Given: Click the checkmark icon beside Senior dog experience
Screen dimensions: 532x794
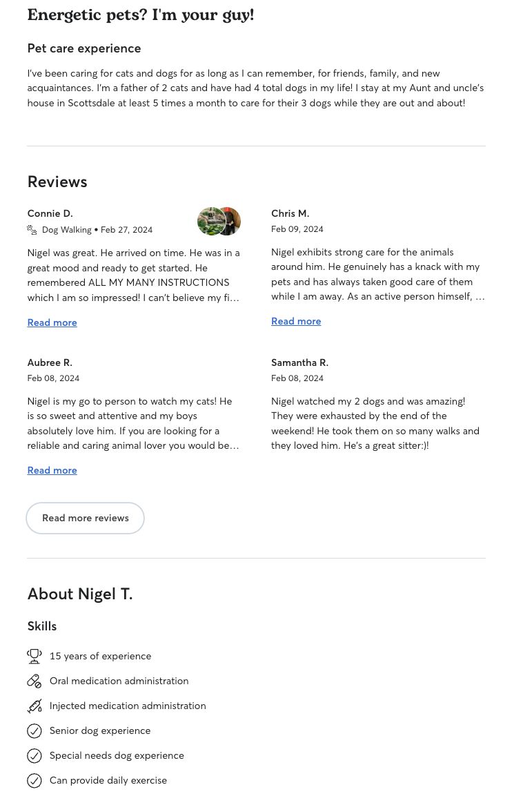Looking at the screenshot, I should tap(34, 730).
